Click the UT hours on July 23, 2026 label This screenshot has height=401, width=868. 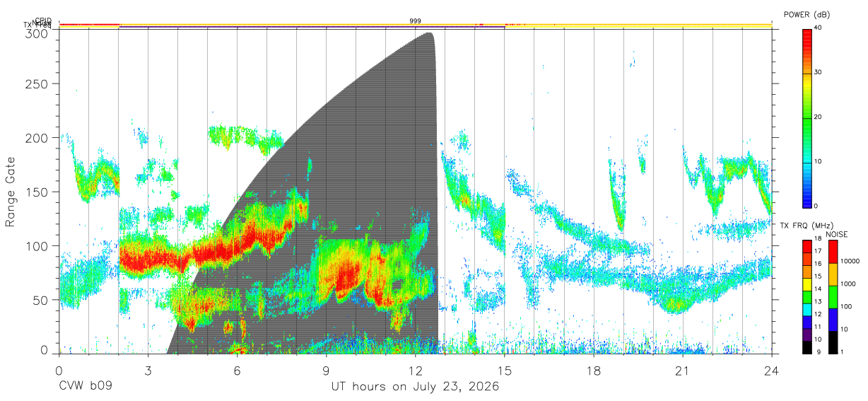(x=416, y=387)
